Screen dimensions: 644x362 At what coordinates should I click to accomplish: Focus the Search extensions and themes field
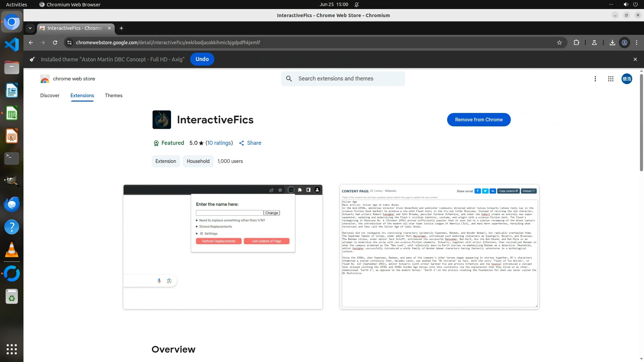349,79
